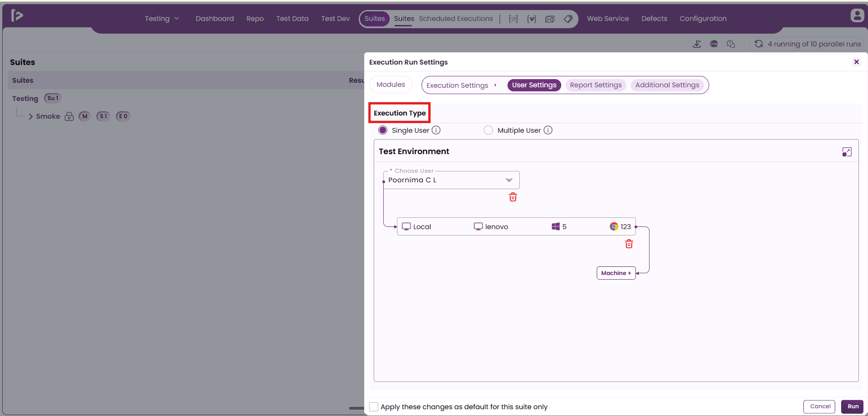Click the refresh icon beside parallel runs count

pyautogui.click(x=759, y=44)
